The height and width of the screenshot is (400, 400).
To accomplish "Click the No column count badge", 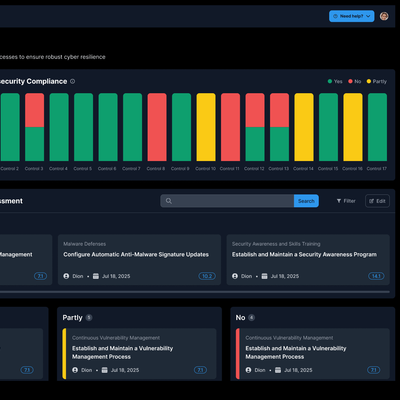I will tap(252, 318).
